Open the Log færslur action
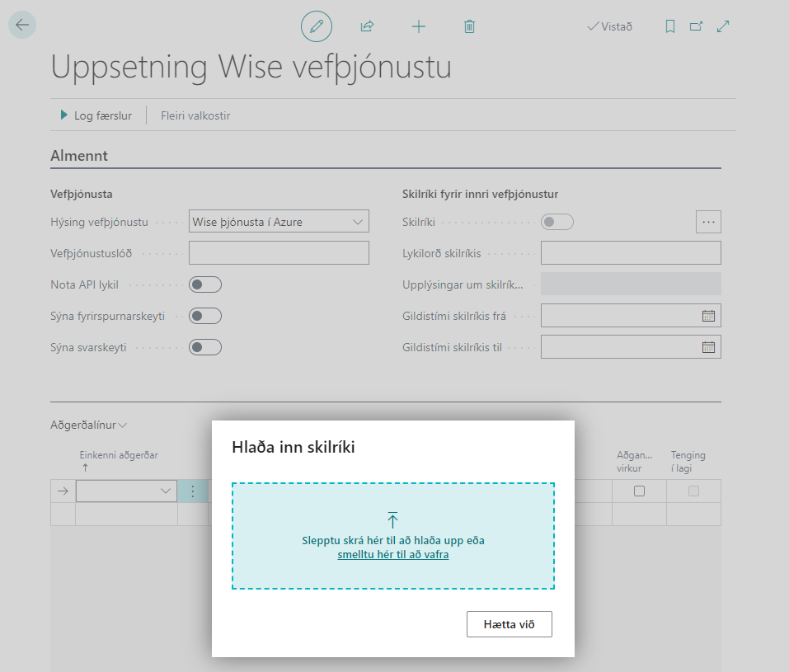The image size is (789, 672). click(x=96, y=115)
